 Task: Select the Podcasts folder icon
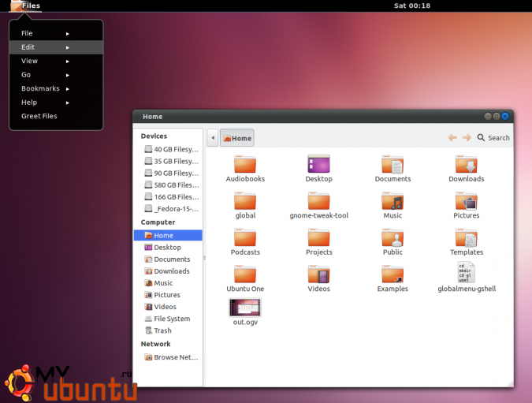tap(245, 237)
